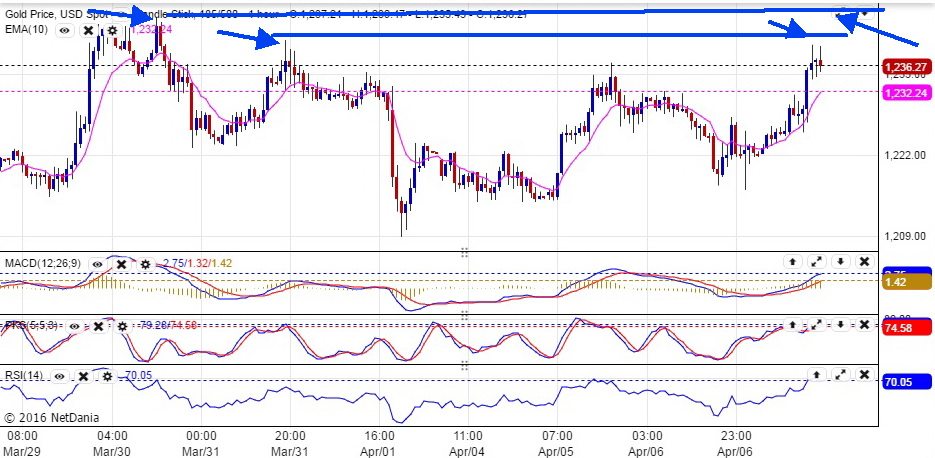Click the 04:00 Mar/30 time axis label
Image resolution: width=935 pixels, height=458 pixels.
click(113, 442)
